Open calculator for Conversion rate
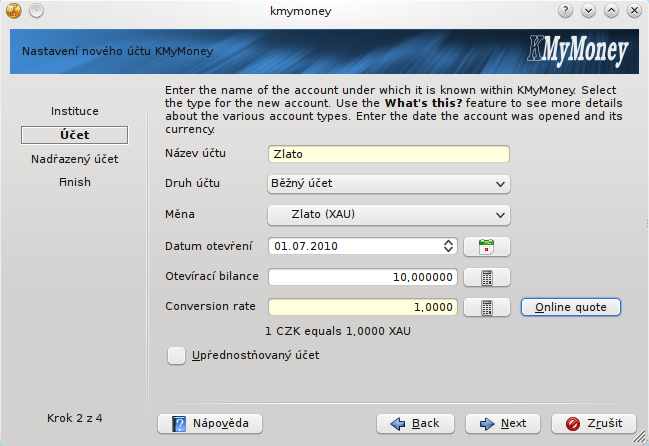The width and height of the screenshot is (649, 446). pyautogui.click(x=487, y=307)
